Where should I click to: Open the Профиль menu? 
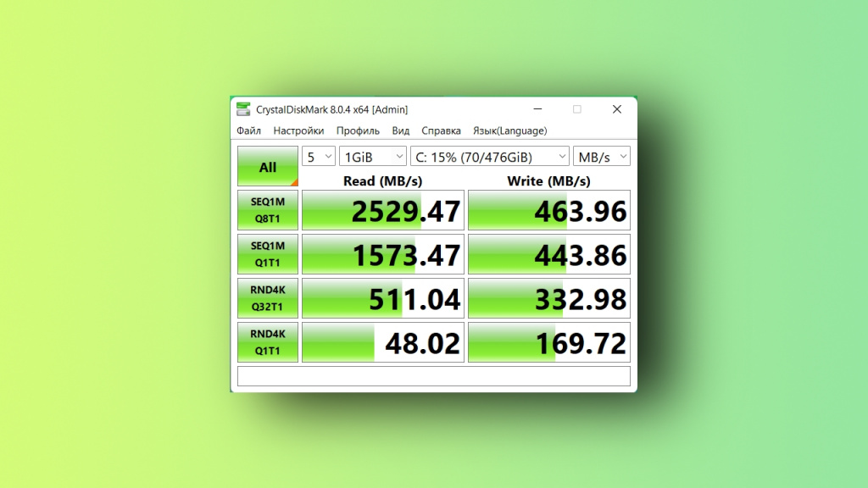[358, 131]
